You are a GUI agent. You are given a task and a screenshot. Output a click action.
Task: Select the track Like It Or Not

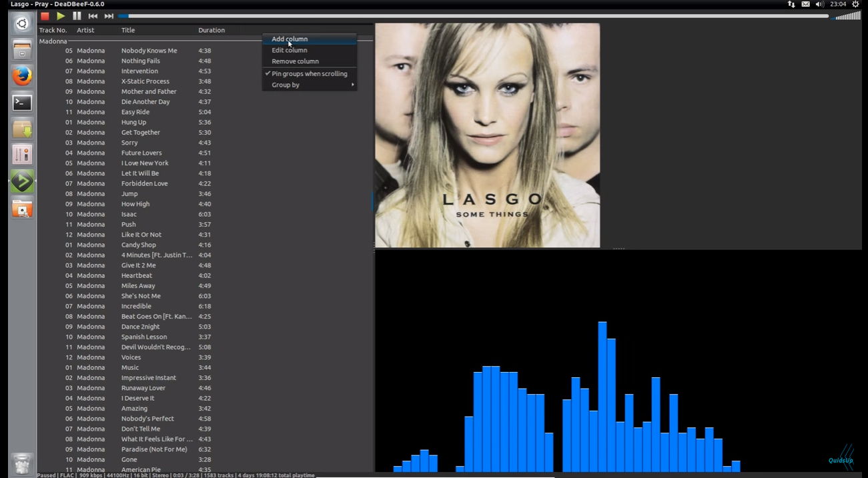pyautogui.click(x=205, y=235)
